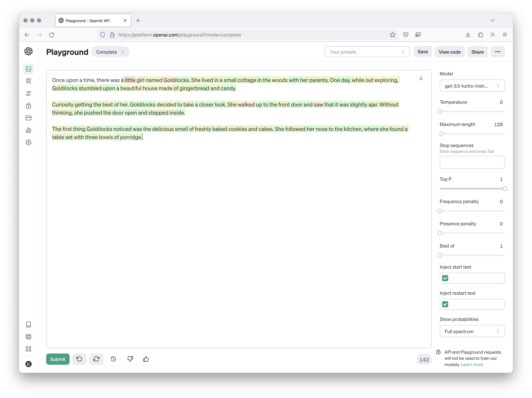Click the undo last icon
This screenshot has width=532, height=398.
point(79,359)
